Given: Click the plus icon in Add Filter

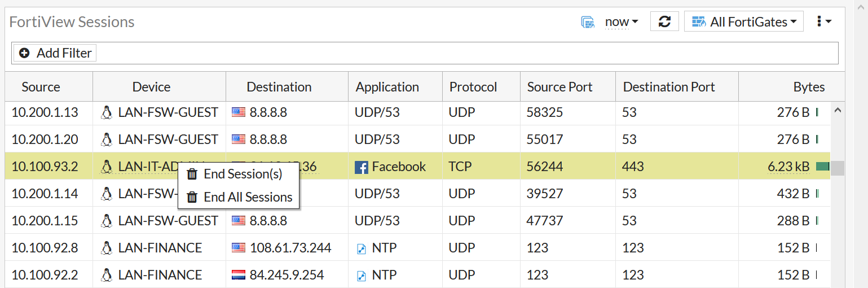Looking at the screenshot, I should [x=24, y=53].
